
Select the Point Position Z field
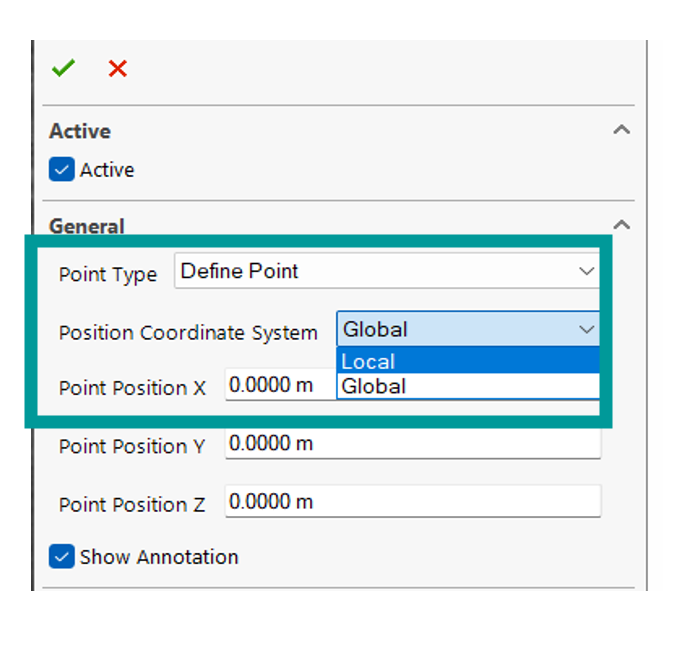click(x=412, y=502)
